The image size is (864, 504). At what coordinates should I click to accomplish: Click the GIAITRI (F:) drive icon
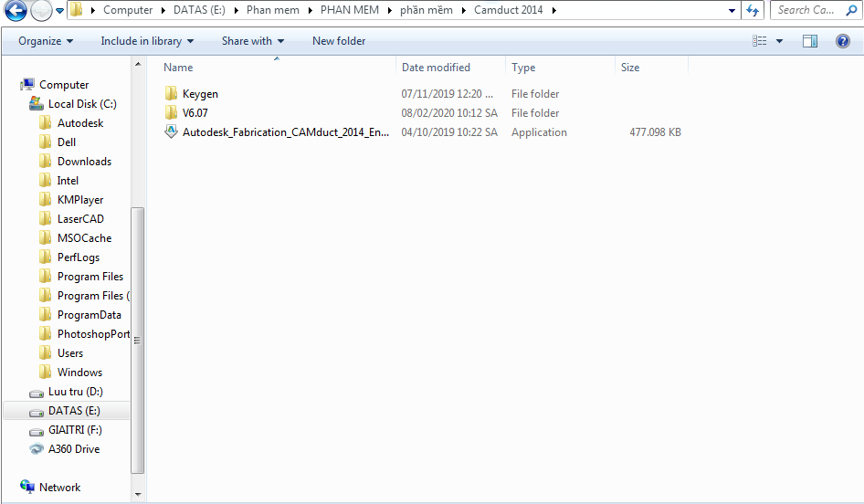pyautogui.click(x=37, y=431)
